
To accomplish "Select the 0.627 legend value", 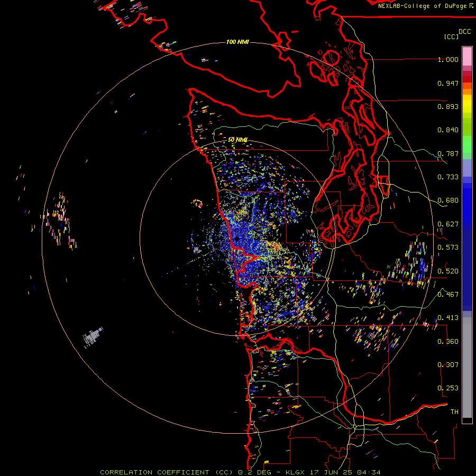I will (448, 224).
